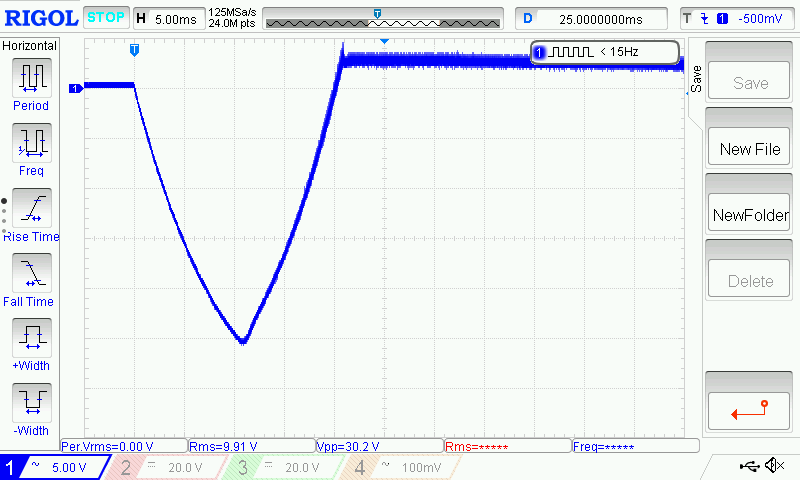
Task: Enable channel 4 at 100mV
Action: [398, 467]
